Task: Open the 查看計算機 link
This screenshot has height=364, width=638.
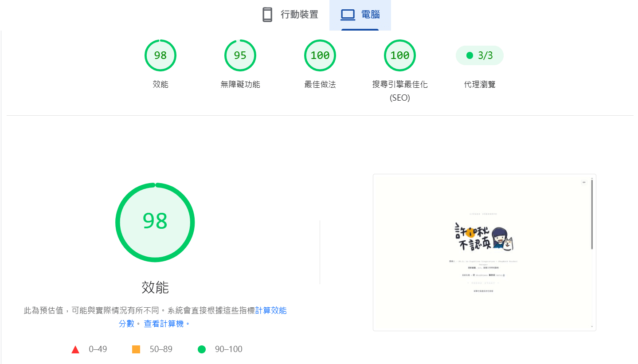Action: 167,324
